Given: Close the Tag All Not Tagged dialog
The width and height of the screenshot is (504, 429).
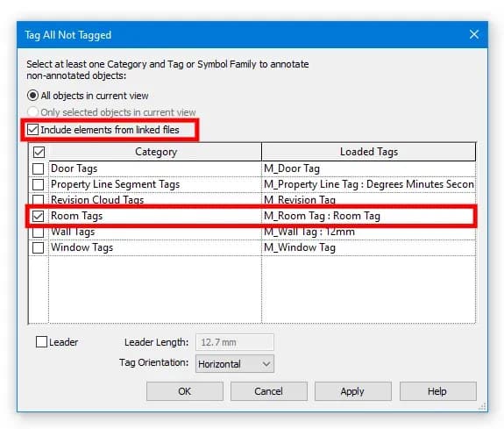Looking at the screenshot, I should (x=474, y=34).
